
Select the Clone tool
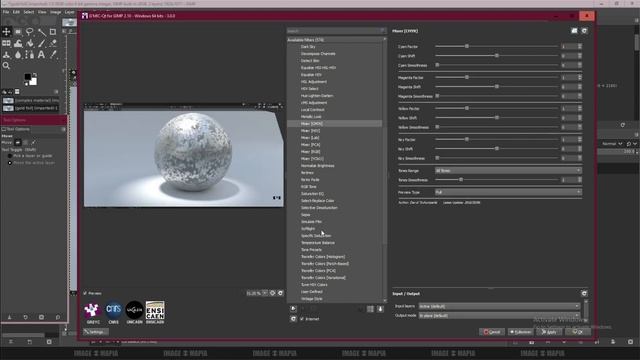point(6,54)
